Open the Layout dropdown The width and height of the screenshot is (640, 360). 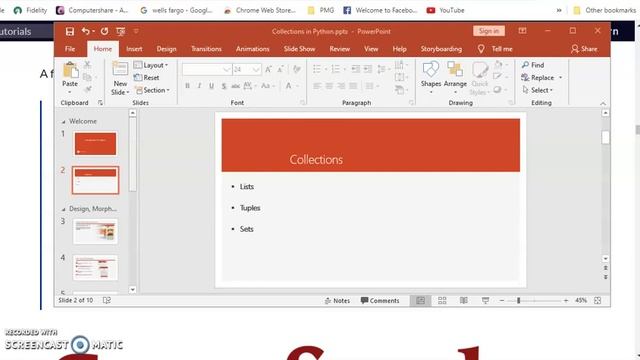(x=151, y=65)
